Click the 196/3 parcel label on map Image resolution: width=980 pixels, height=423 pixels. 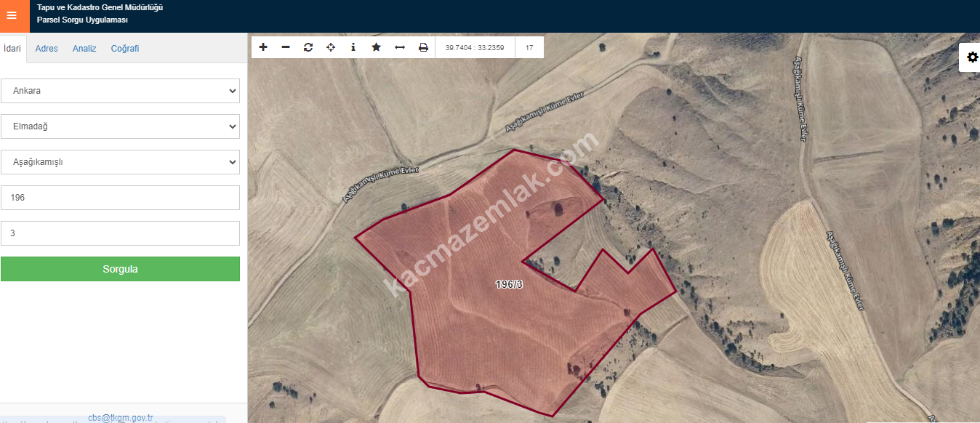pos(509,284)
